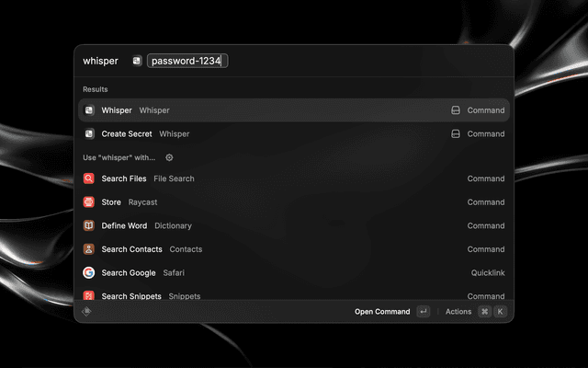Image resolution: width=588 pixels, height=368 pixels.
Task: Click the 'whisper' search query text
Action: click(100, 61)
